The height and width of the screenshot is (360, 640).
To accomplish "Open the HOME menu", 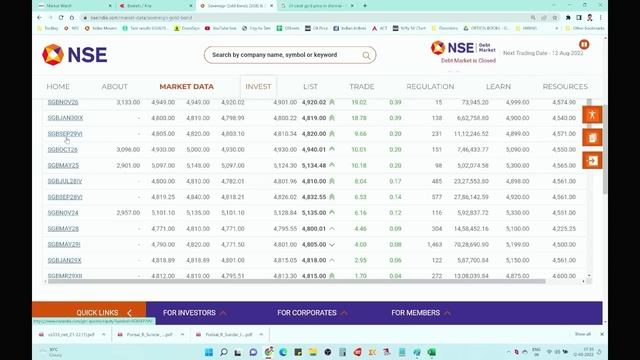I will point(58,87).
